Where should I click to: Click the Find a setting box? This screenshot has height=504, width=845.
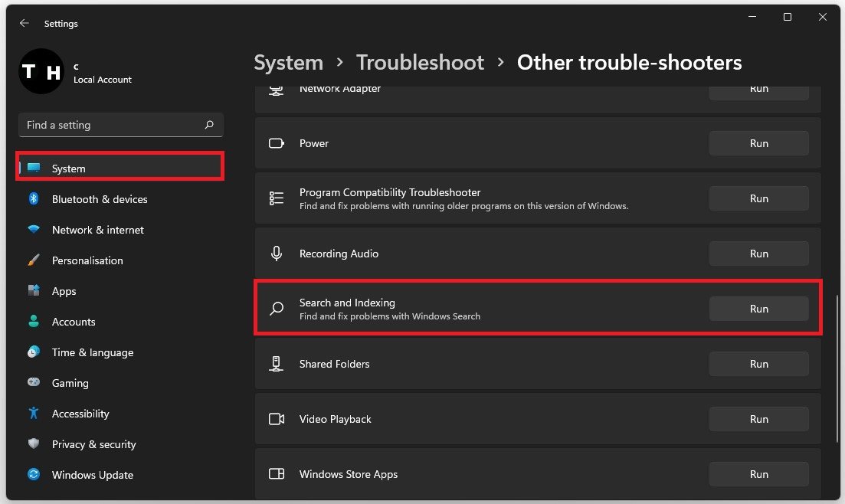tap(111, 125)
